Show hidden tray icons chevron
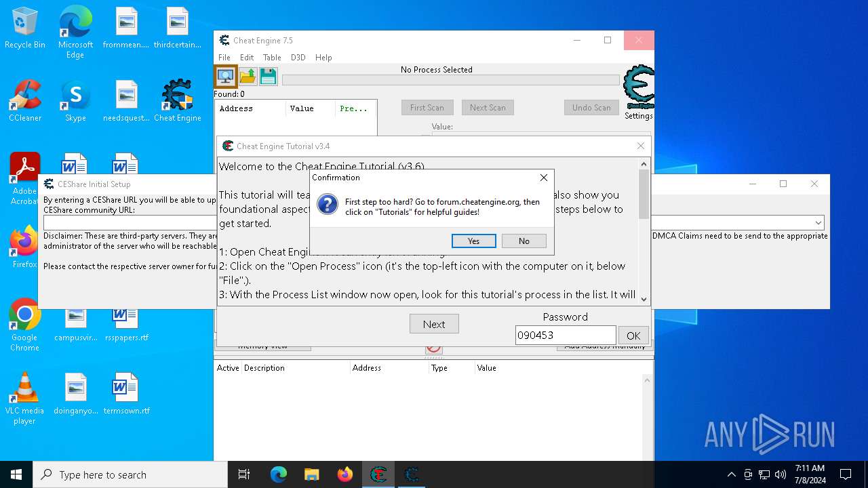 pyautogui.click(x=731, y=474)
